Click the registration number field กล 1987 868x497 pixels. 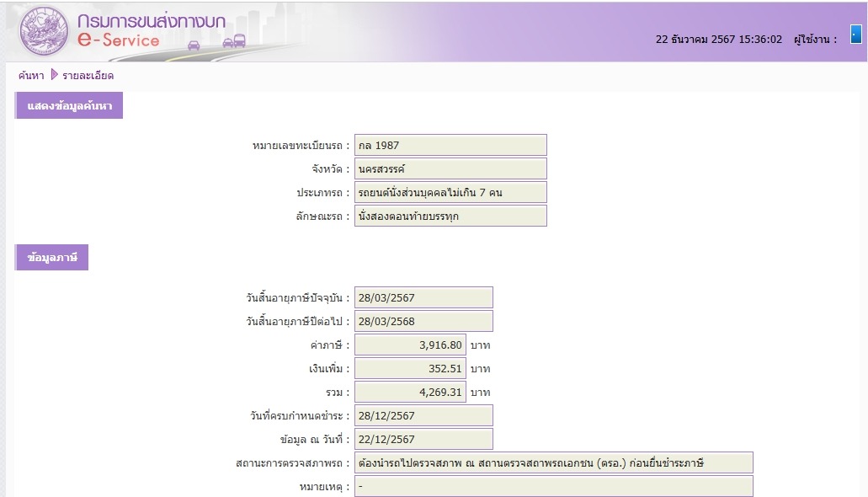click(x=450, y=145)
